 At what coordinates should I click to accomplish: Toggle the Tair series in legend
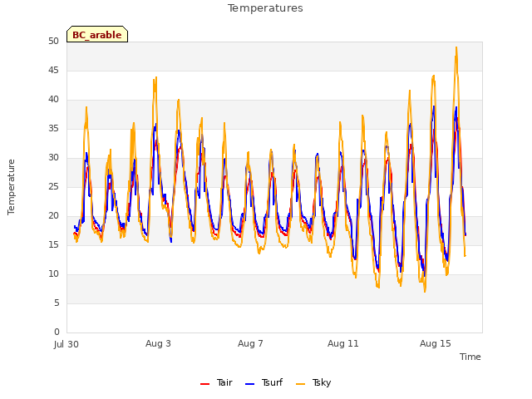pos(216,382)
